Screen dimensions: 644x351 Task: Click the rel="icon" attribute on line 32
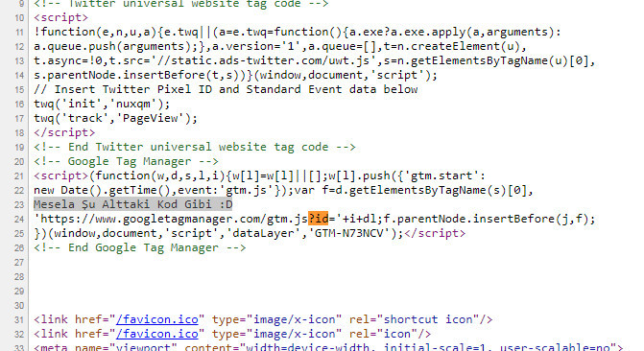point(383,334)
